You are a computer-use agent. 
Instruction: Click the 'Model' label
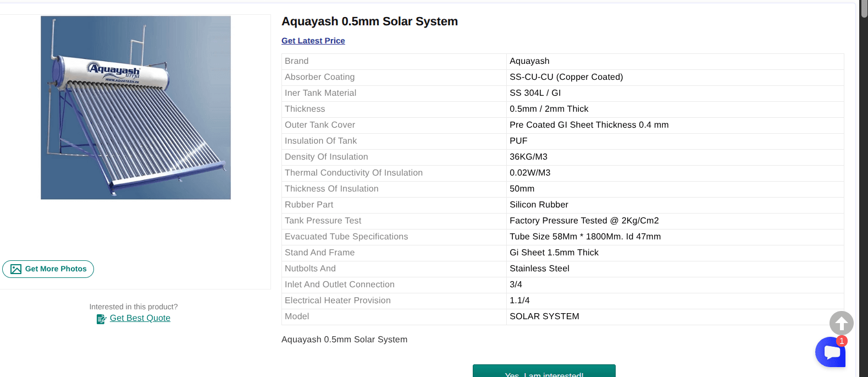(297, 316)
